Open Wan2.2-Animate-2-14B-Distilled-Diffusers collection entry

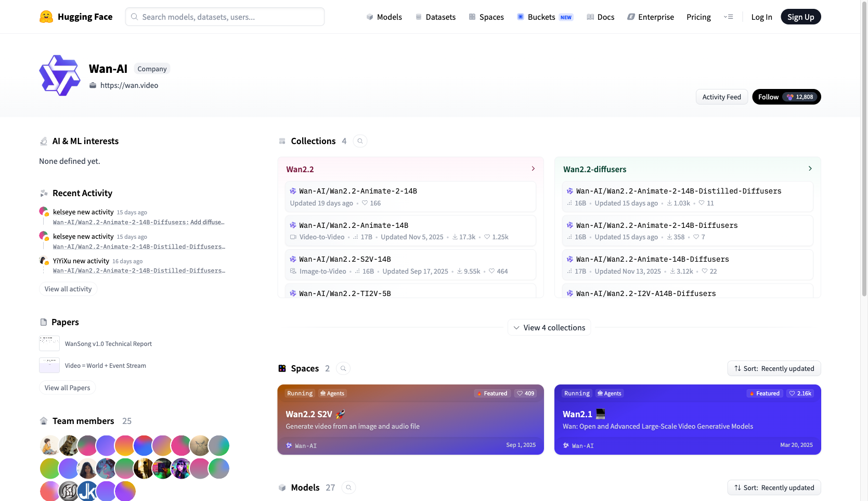pos(688,197)
